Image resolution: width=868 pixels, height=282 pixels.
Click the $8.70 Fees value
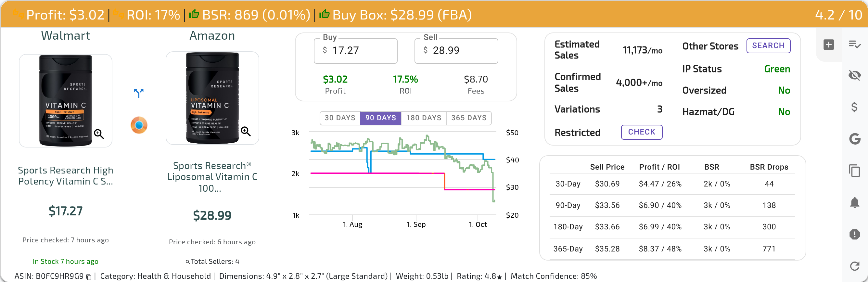[476, 79]
